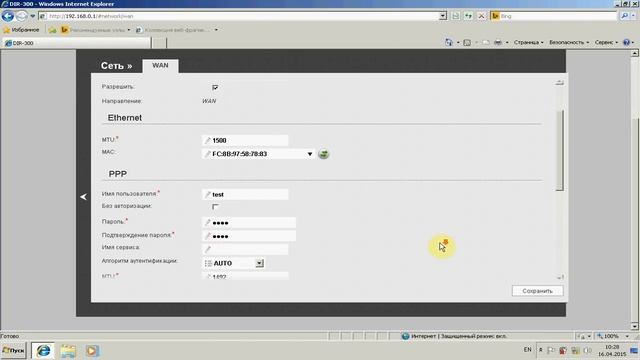
Task: Click the red security shield tray icon
Action: pyautogui.click(x=563, y=350)
